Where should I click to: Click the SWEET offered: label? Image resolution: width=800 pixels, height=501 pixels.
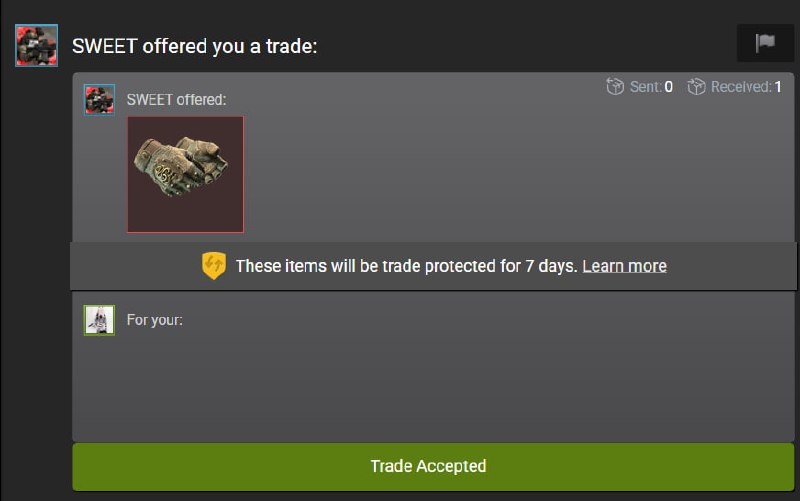176,99
